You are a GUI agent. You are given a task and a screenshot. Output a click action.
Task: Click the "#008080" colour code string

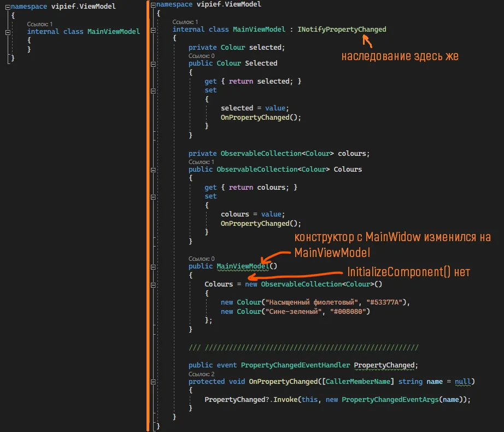(x=348, y=312)
